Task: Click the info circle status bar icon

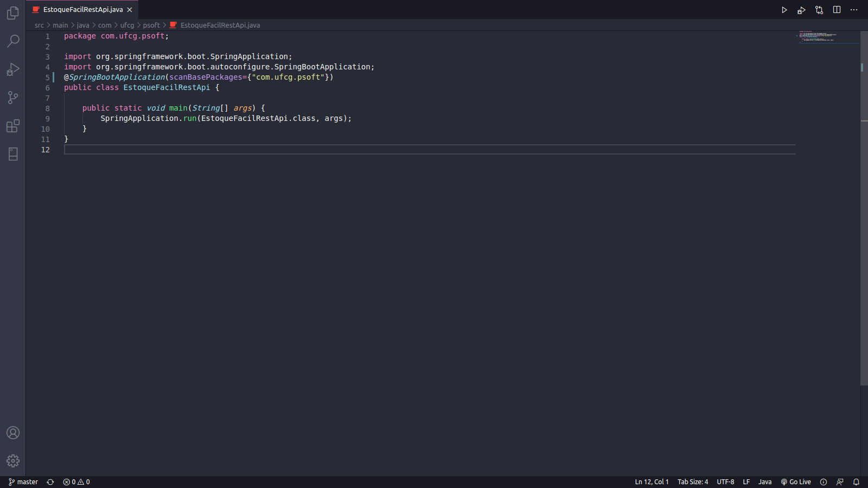Action: [x=824, y=482]
